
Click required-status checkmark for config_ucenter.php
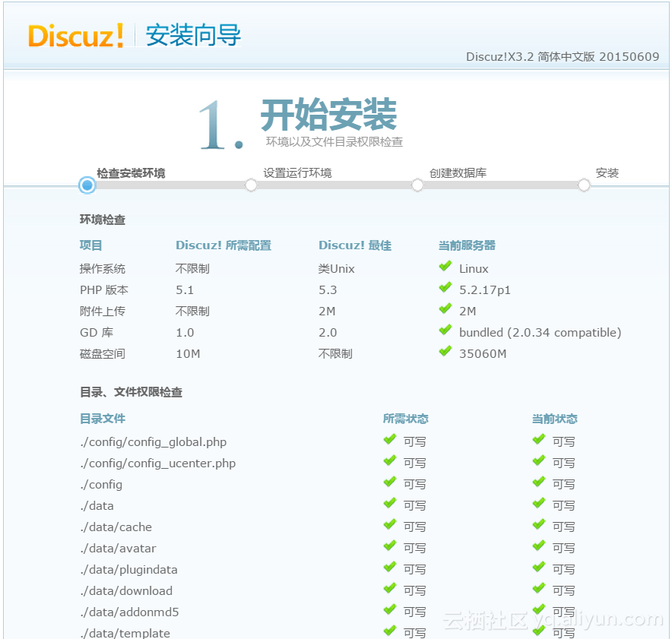pos(389,461)
